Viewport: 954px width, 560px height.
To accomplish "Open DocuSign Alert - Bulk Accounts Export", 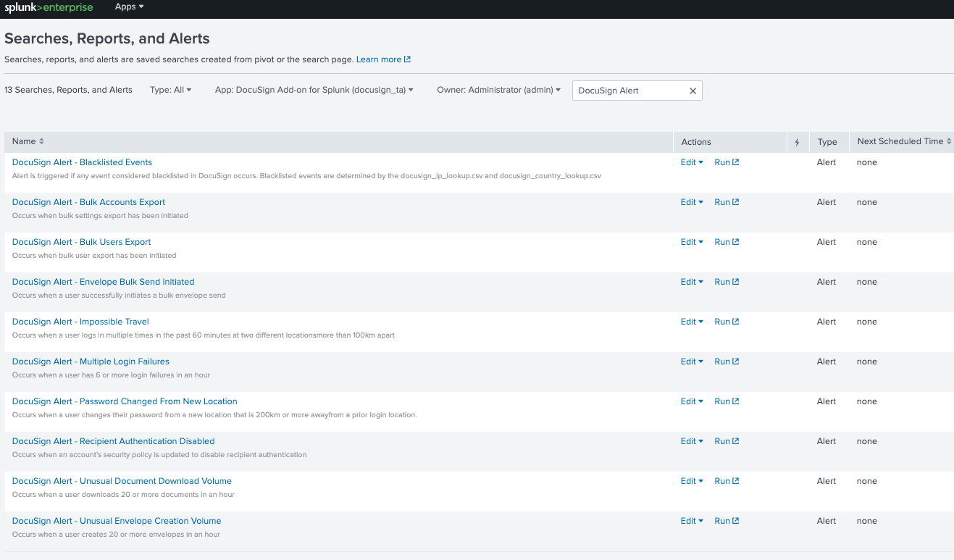I will tap(88, 202).
